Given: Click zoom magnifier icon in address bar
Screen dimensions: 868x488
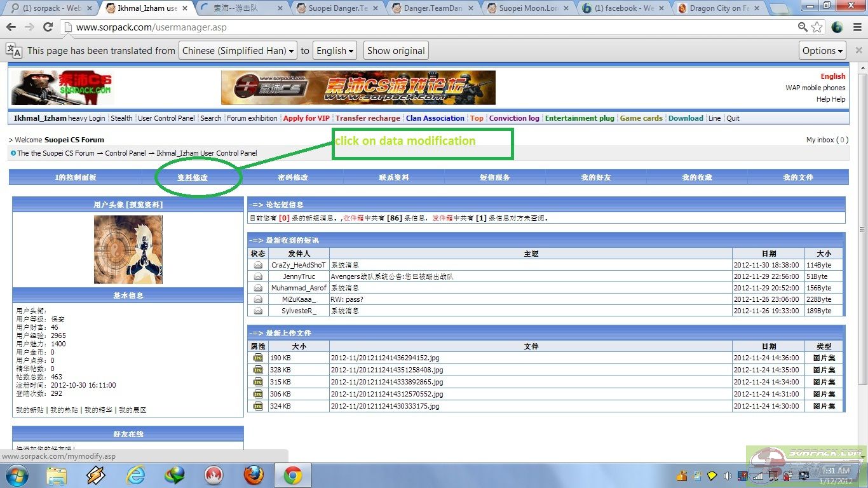Looking at the screenshot, I should tap(803, 27).
